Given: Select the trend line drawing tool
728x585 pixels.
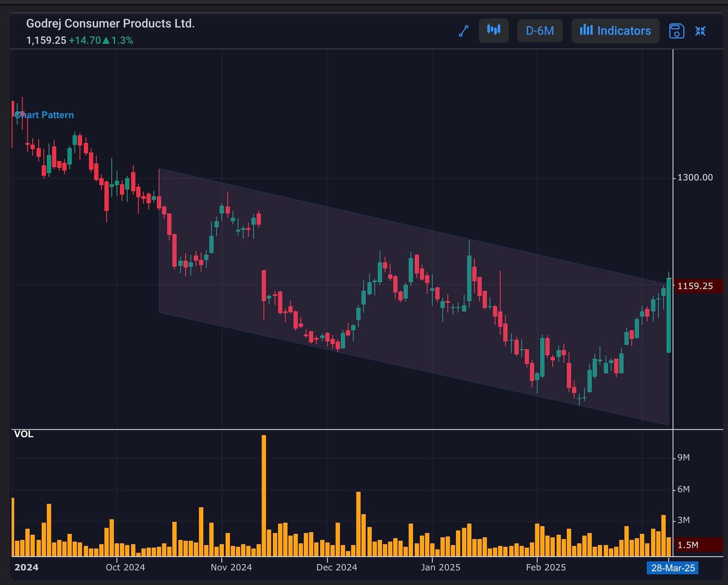Looking at the screenshot, I should [x=463, y=31].
